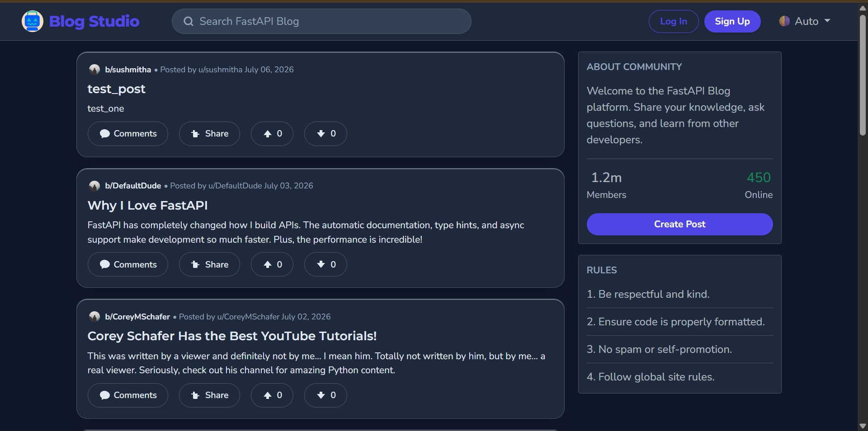Upvote arrow on Corey Schafer post
Image resolution: width=868 pixels, height=431 pixels.
268,395
